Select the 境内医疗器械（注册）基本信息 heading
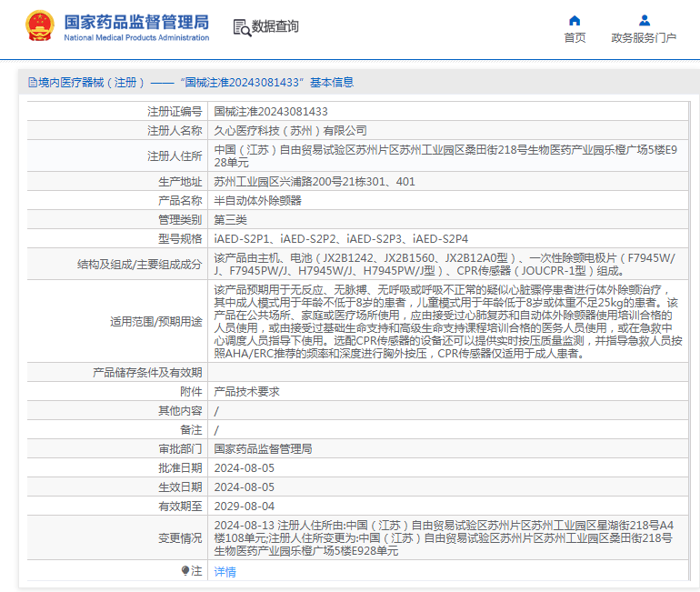 [x=191, y=83]
